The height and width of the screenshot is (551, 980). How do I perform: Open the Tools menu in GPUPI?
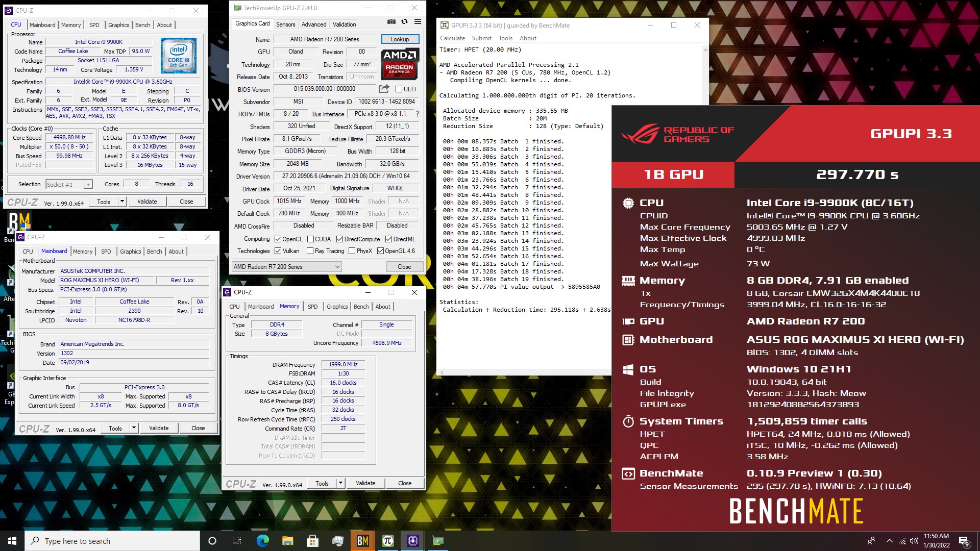click(505, 38)
